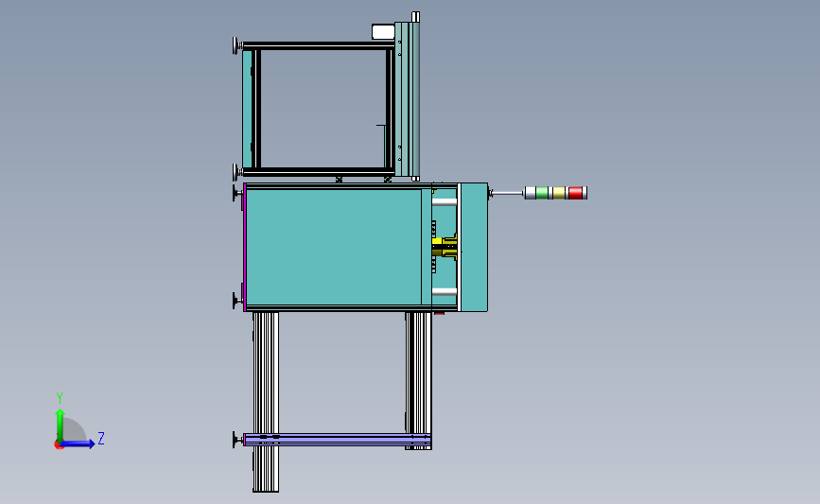Select the magenta strip on the cabinet's left edge
820x504 pixels.
pyautogui.click(x=245, y=248)
